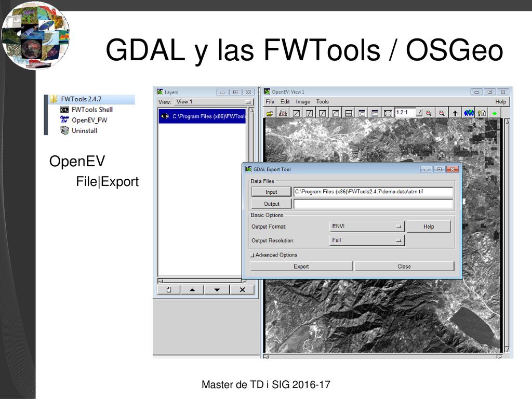Image resolution: width=532 pixels, height=399 pixels.
Task: Open the View 1 dropdown in Layers window
Action: point(214,101)
